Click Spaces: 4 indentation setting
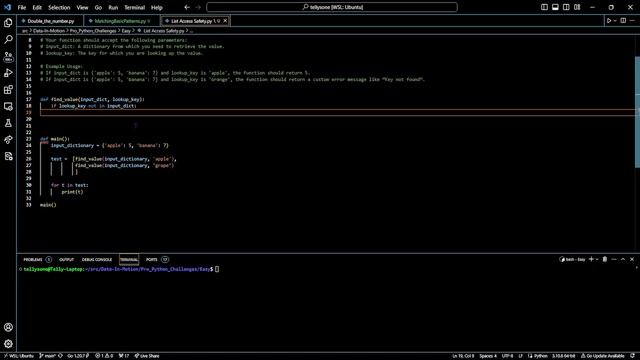 (488, 356)
